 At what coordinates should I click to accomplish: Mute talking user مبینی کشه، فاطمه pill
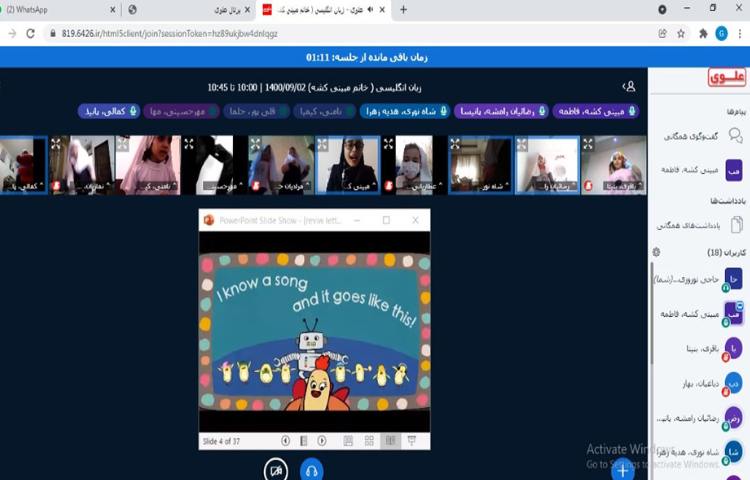click(596, 111)
